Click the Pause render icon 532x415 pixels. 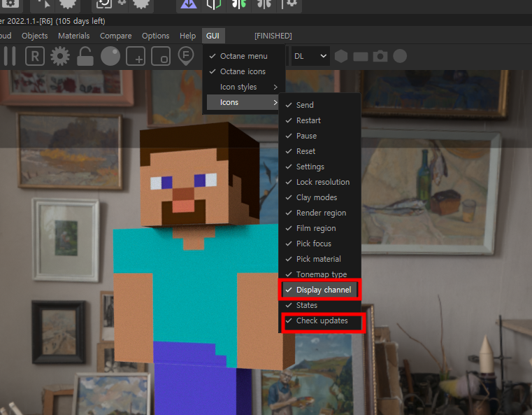point(10,56)
